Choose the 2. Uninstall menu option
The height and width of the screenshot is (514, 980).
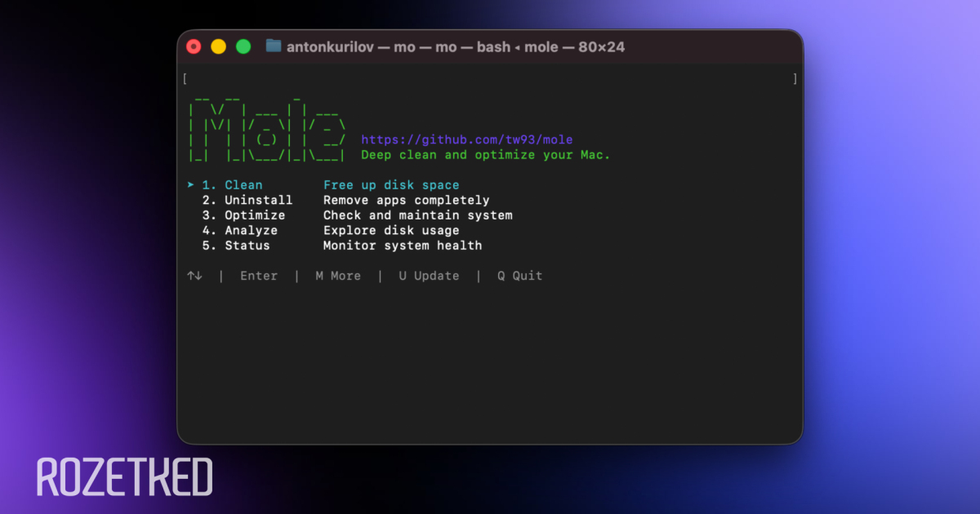(x=247, y=200)
